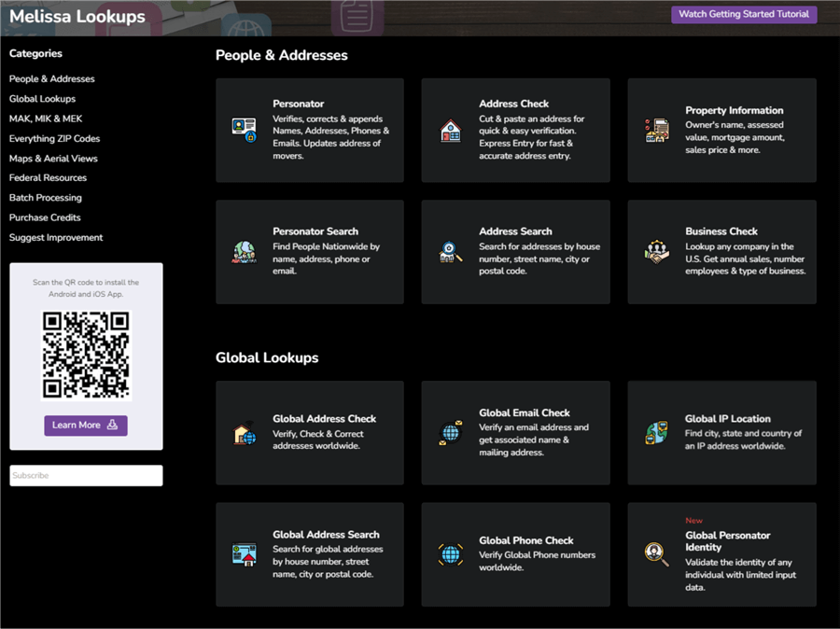Click the People & Addresses section heading
The image size is (840, 629).
coord(282,55)
